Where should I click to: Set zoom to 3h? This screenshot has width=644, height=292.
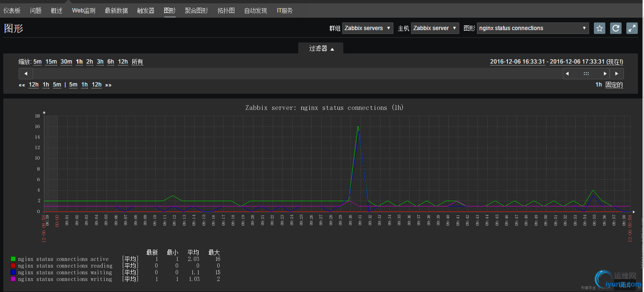100,62
